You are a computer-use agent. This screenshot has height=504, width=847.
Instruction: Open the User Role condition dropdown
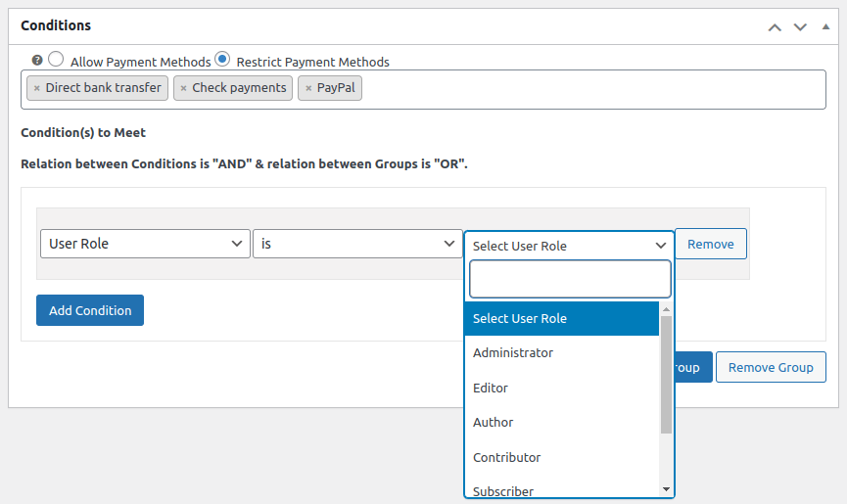pyautogui.click(x=145, y=244)
